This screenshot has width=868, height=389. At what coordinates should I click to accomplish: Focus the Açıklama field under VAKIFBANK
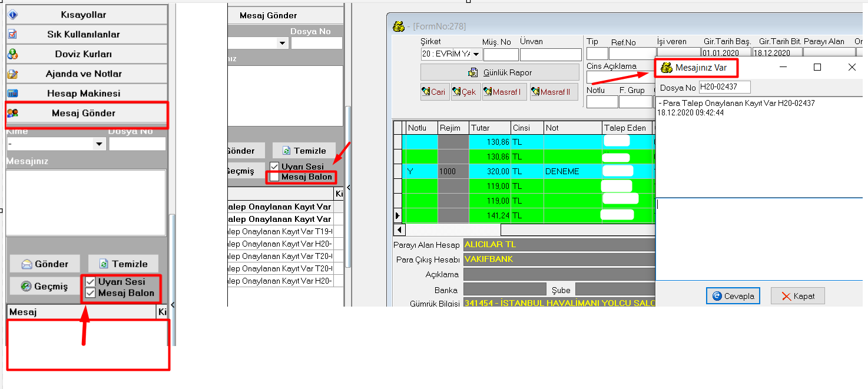pyautogui.click(x=559, y=274)
